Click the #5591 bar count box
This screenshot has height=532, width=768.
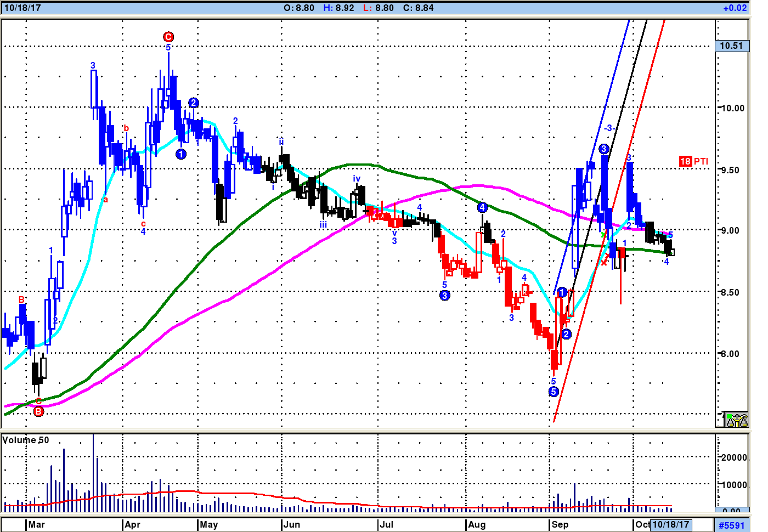click(732, 525)
